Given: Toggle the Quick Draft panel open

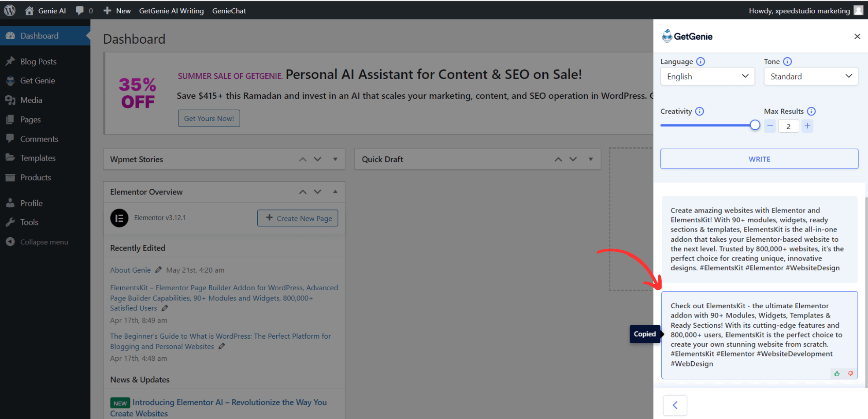Looking at the screenshot, I should [x=591, y=159].
